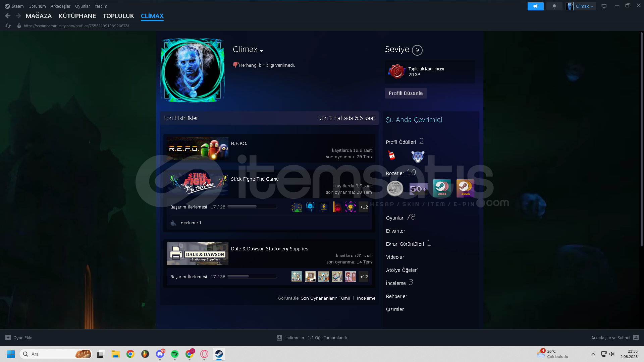
Task: Open the Son Oynananların Tümü link
Action: pos(326,298)
